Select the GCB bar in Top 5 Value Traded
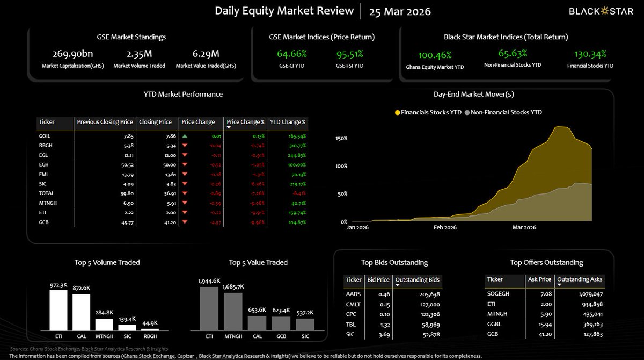This screenshot has width=644, height=360. pos(281,323)
